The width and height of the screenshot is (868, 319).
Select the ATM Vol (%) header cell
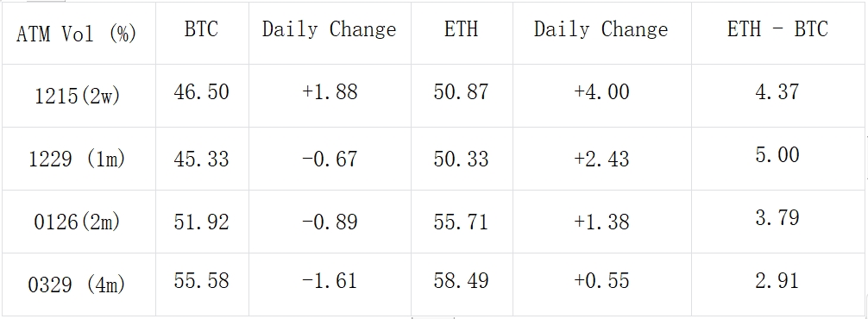78,33
